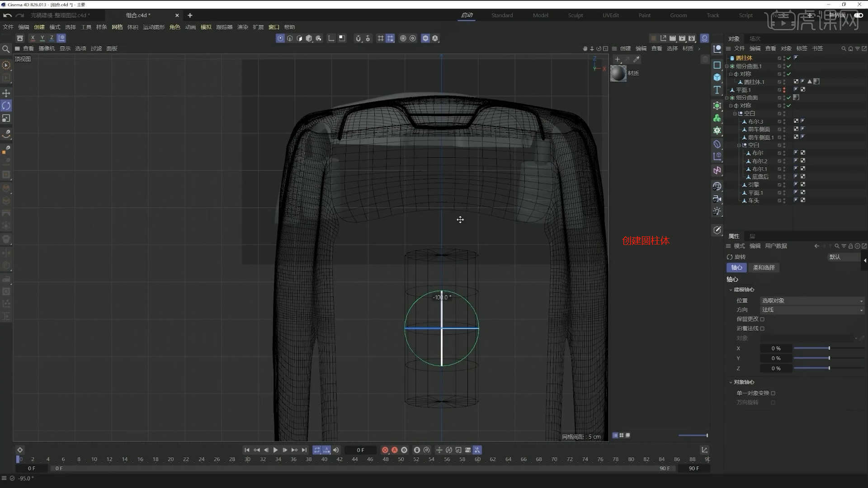
Task: Click the Undo arrow at top left
Action: coord(7,15)
